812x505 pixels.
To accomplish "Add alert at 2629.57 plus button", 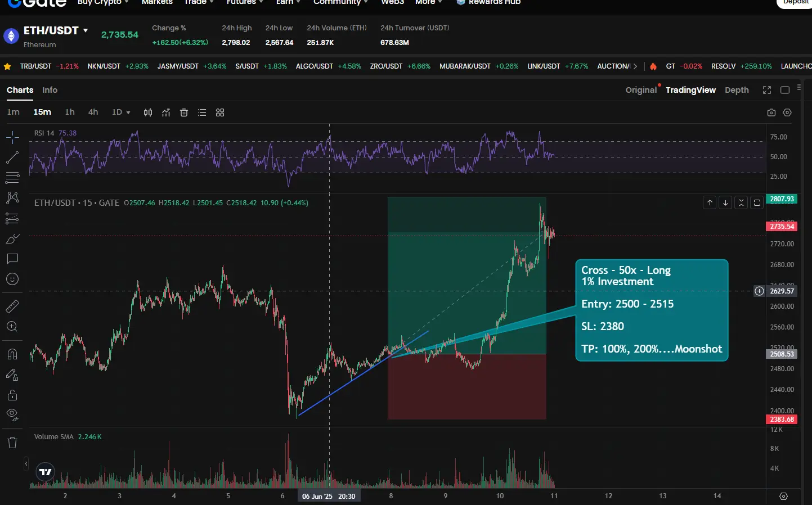I will [760, 291].
